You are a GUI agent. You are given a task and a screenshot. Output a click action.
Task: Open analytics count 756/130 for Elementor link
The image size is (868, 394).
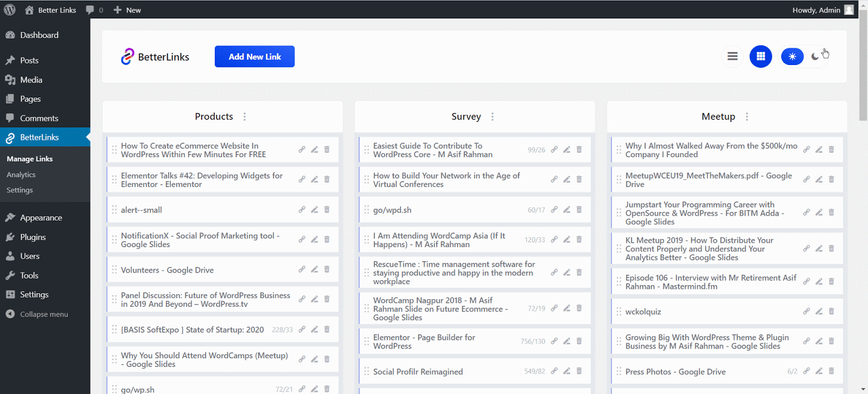point(533,341)
